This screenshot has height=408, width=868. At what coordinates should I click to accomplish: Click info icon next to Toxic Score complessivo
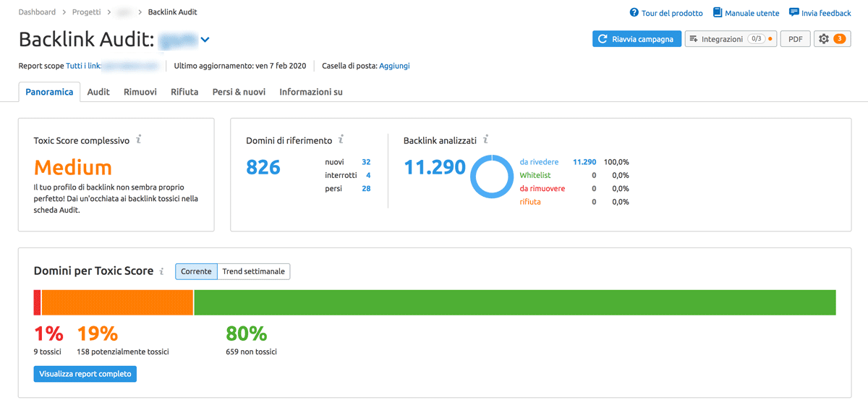(139, 140)
